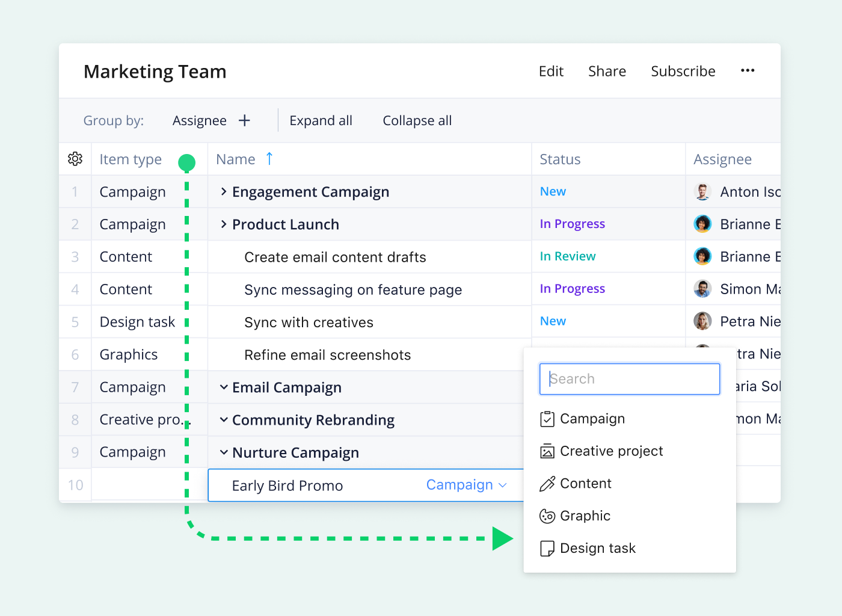The image size is (842, 616).
Task: Collapse the Community Rebranding row
Action: (x=224, y=420)
